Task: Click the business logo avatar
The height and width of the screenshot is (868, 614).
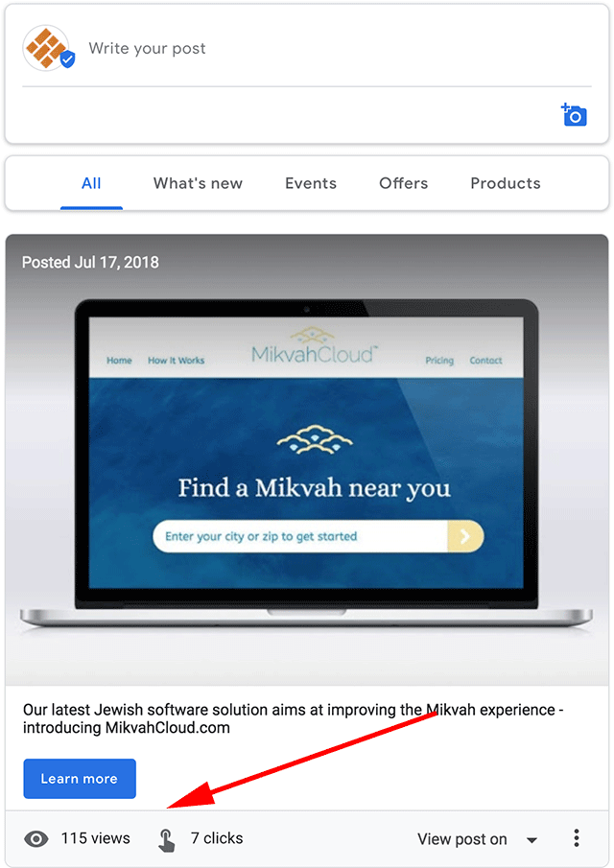Action: point(46,48)
